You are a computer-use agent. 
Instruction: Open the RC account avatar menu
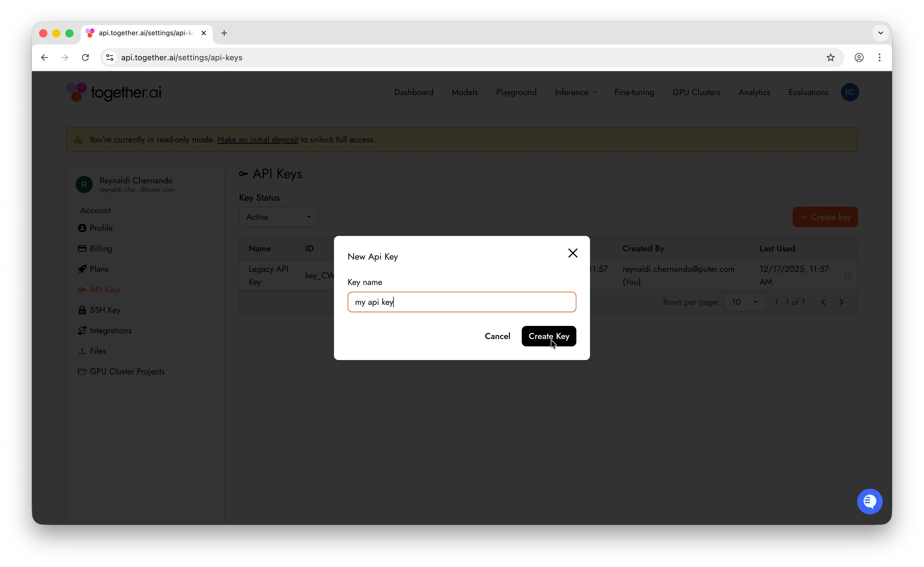pos(850,92)
